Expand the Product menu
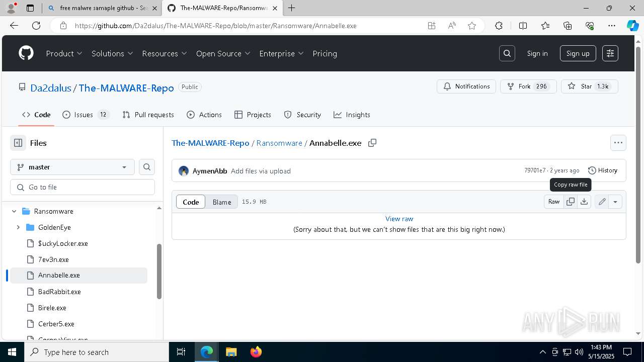Viewport: 644px width, 362px height. (x=64, y=53)
